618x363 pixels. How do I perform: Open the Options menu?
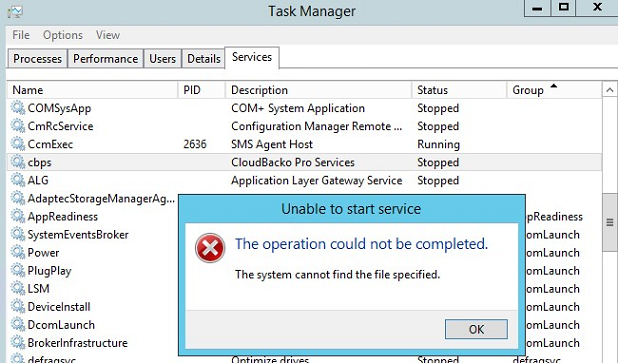pos(63,35)
